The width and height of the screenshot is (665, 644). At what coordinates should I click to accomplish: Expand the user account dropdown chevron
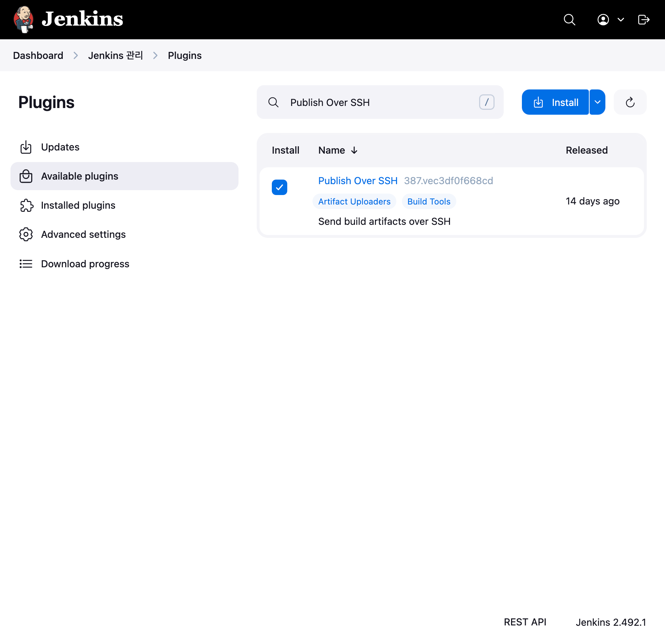pyautogui.click(x=620, y=20)
